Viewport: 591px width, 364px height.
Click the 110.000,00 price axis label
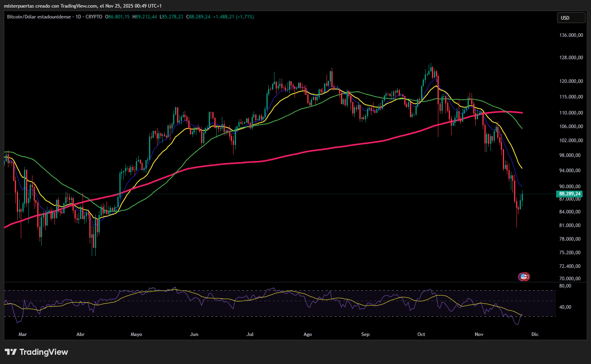(x=571, y=113)
